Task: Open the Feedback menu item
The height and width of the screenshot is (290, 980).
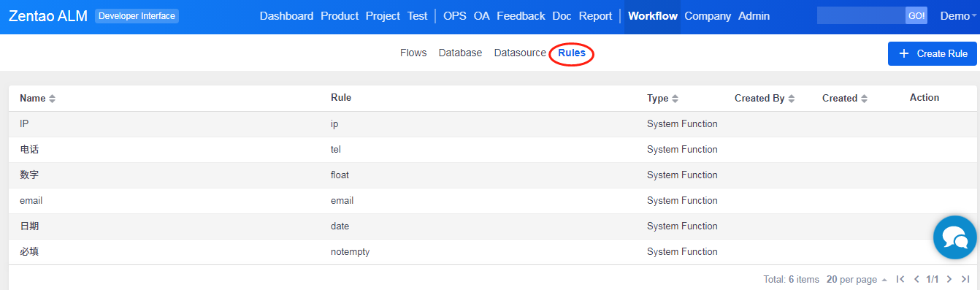Action: pyautogui.click(x=521, y=16)
